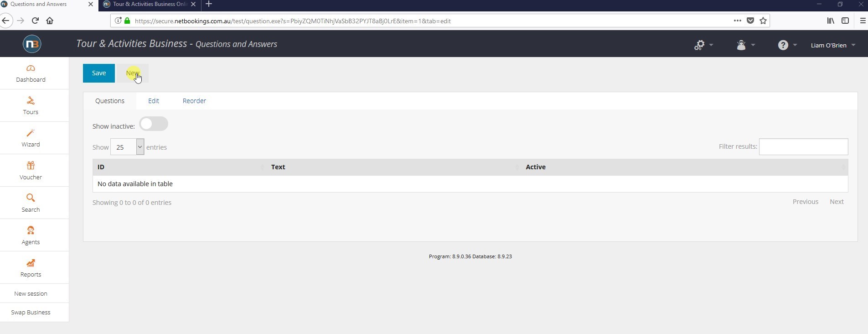Open the Search magnifier icon

[31, 198]
